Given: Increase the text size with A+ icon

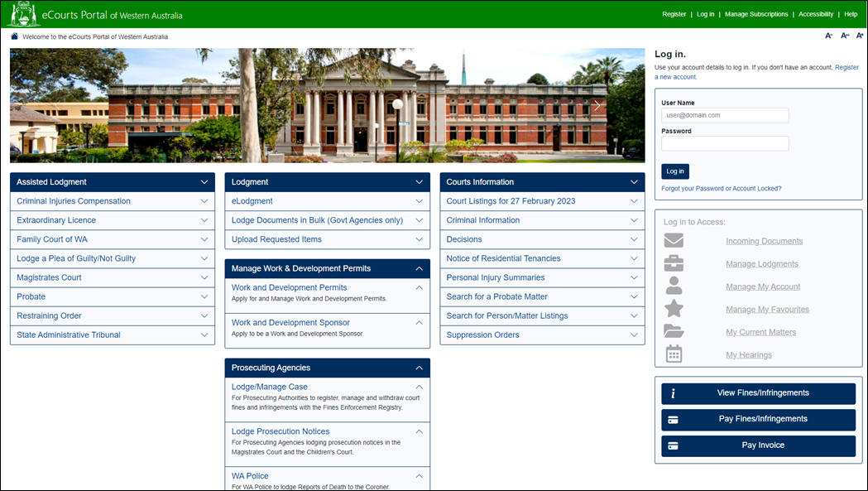Looking at the screenshot, I should (x=860, y=36).
